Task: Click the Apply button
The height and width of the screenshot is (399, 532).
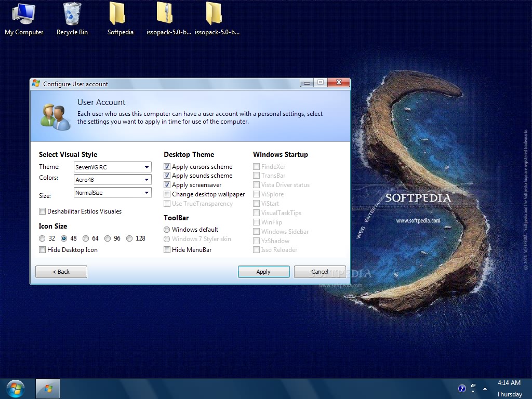Action: click(263, 272)
